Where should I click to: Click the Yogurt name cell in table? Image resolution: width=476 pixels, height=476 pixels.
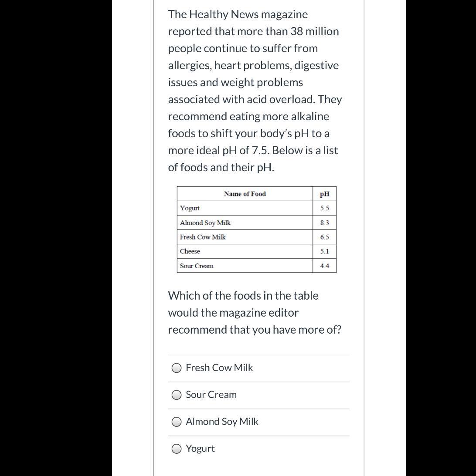coord(245,208)
